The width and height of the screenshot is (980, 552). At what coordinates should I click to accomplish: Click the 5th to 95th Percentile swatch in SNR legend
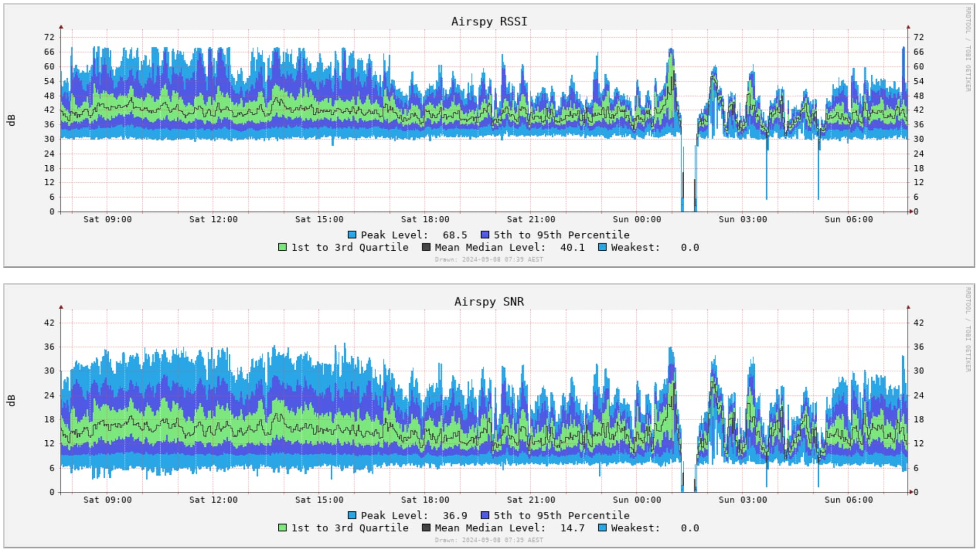[x=485, y=515]
